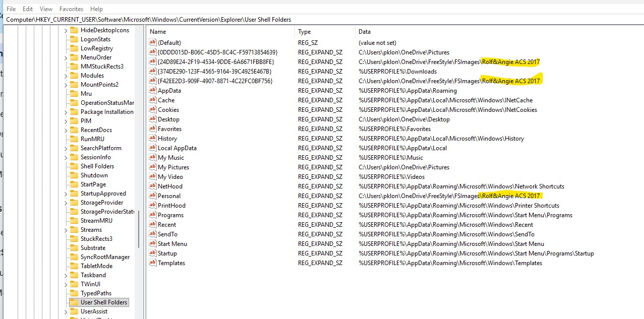Click the folder icon of User Shell Folders
Viewport: 644px width, 319px height.
74,302
